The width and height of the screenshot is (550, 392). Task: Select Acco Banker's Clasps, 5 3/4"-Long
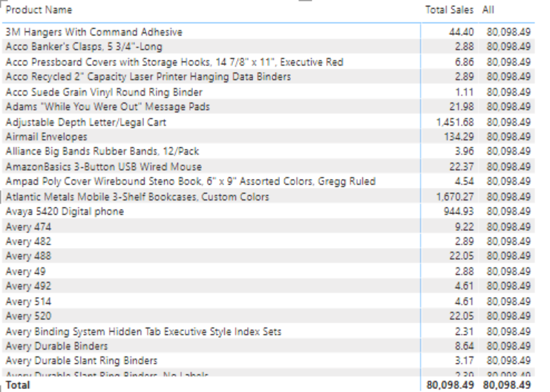[84, 47]
